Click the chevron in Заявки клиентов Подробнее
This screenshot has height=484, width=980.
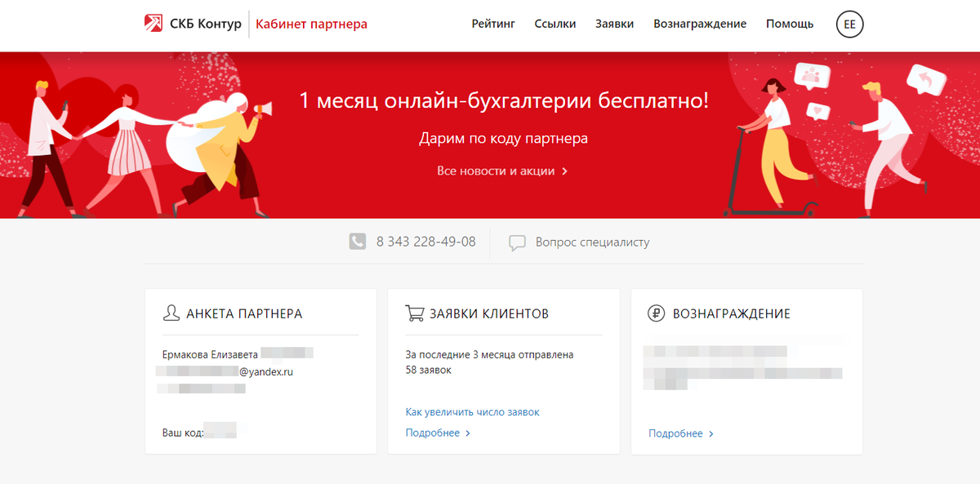point(468,433)
